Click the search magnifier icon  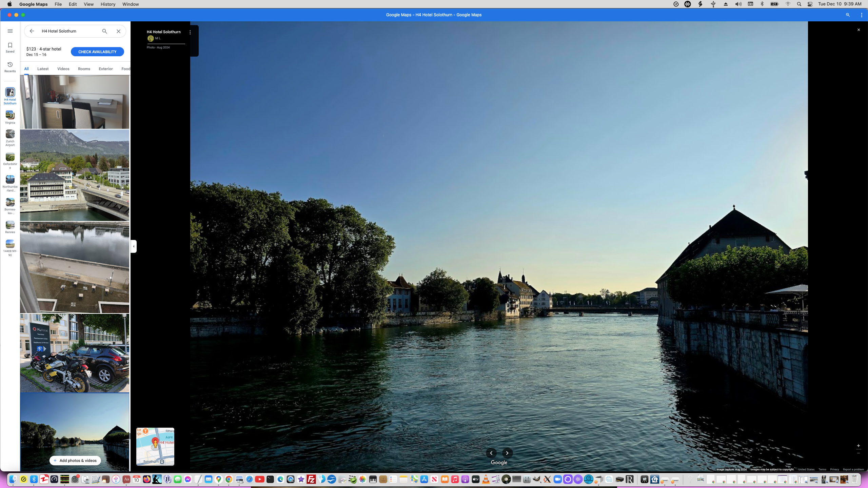pyautogui.click(x=104, y=31)
